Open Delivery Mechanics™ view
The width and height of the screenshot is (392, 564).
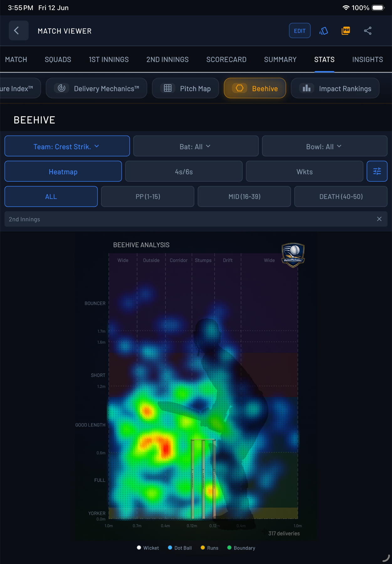pyautogui.click(x=97, y=88)
